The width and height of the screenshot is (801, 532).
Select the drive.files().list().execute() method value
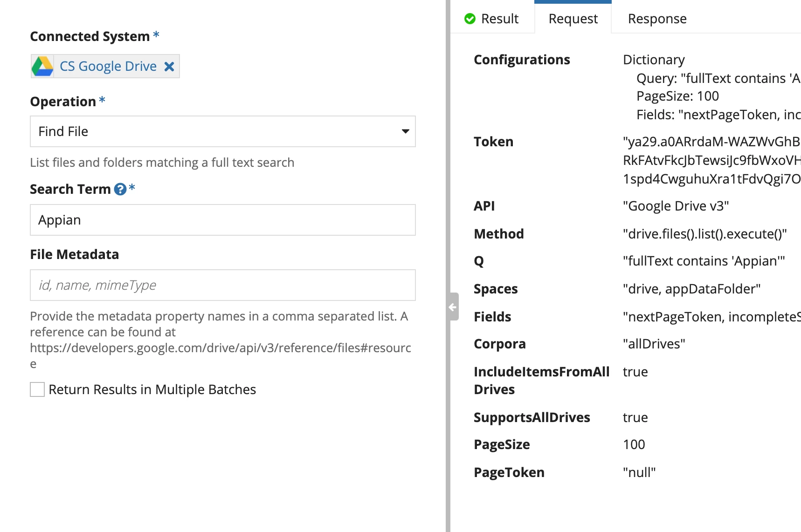click(x=704, y=234)
